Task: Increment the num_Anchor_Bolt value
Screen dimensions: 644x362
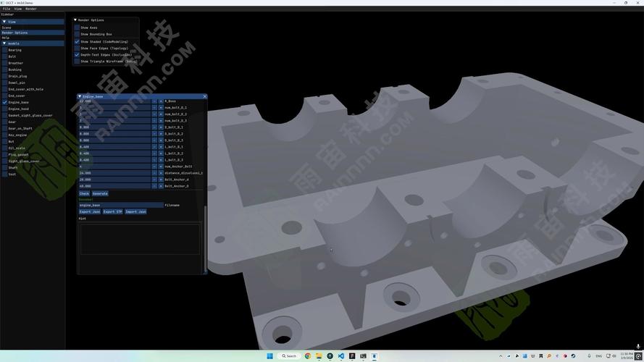Action: [161, 167]
